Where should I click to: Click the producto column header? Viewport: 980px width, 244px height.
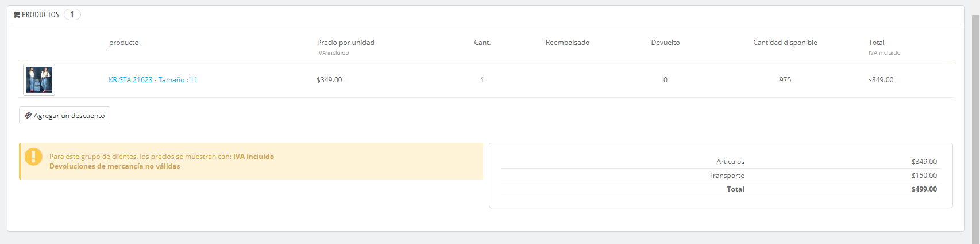pyautogui.click(x=124, y=43)
